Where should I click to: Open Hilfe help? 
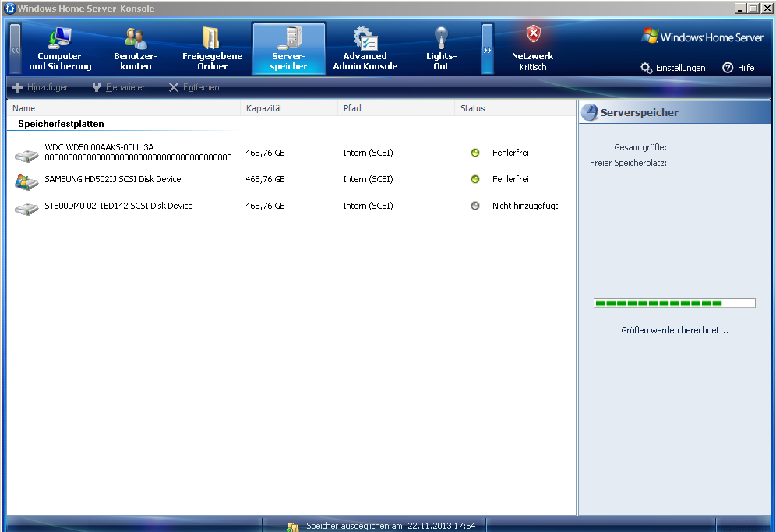click(739, 68)
